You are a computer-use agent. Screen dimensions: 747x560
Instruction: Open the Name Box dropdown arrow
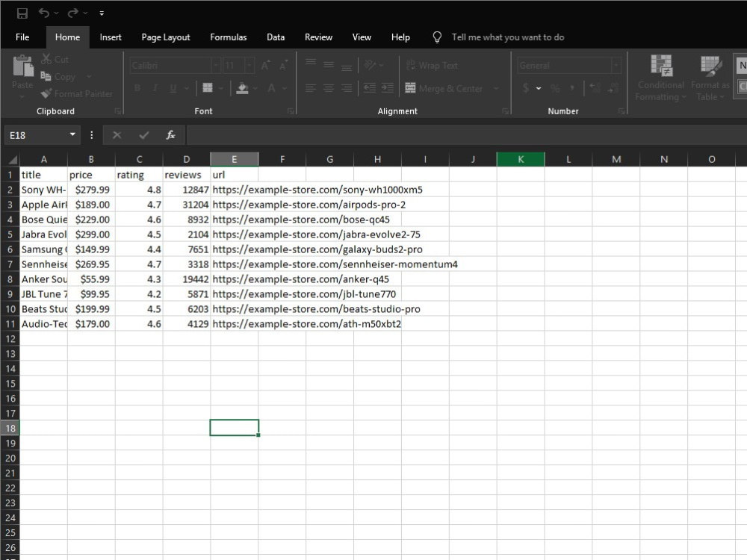72,134
